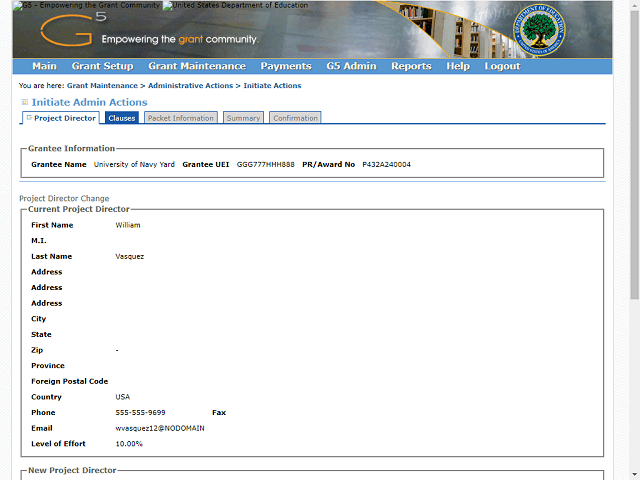Open the Main menu

(44, 66)
